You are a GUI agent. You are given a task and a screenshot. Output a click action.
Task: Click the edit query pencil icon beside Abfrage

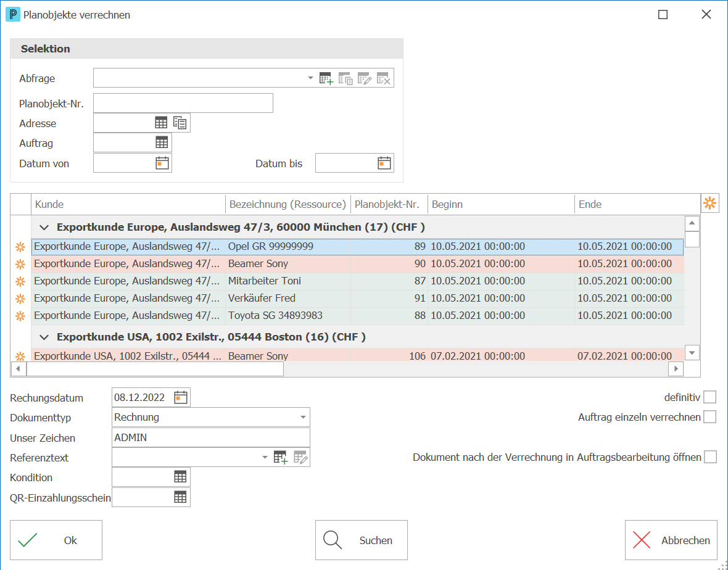(365, 78)
